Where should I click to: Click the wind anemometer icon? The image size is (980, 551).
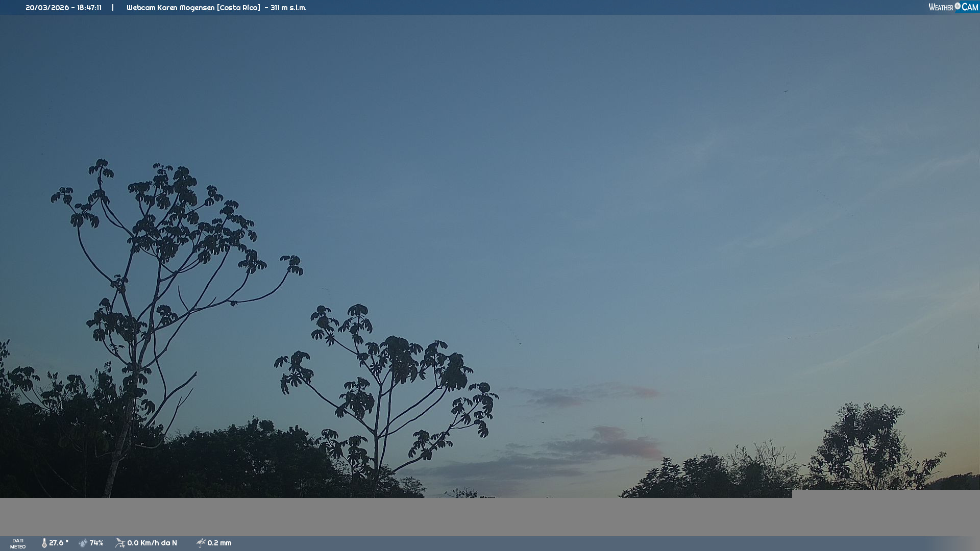pos(120,543)
